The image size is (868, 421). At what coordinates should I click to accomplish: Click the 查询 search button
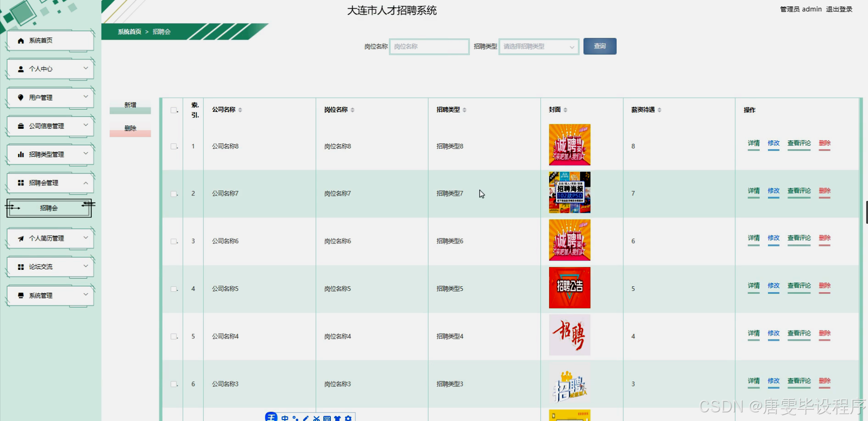pos(600,46)
